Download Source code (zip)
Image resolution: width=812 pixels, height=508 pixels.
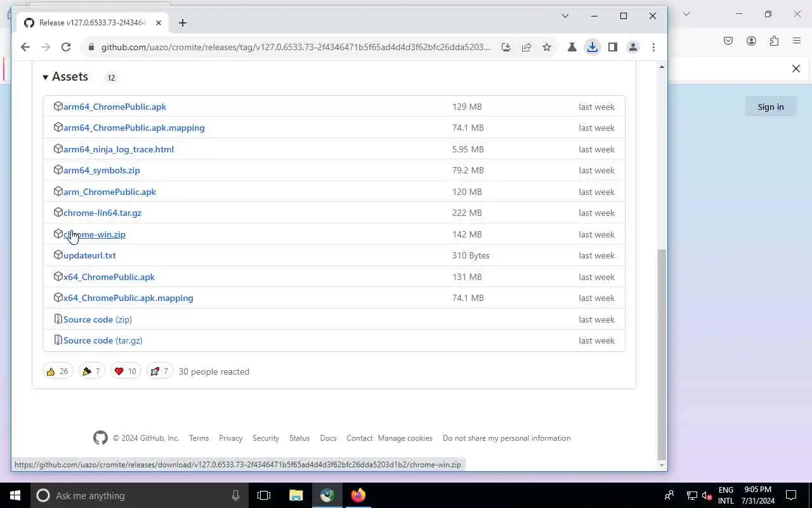(x=98, y=319)
